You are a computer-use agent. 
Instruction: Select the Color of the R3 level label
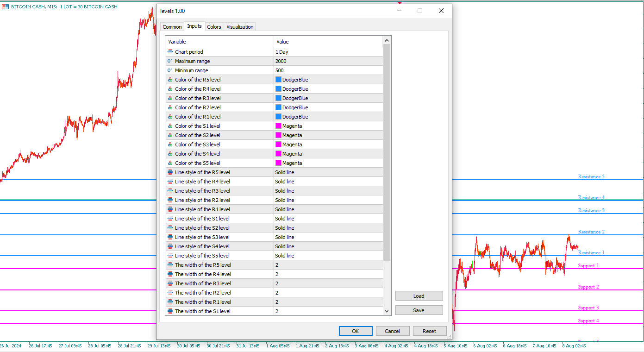pyautogui.click(x=198, y=98)
